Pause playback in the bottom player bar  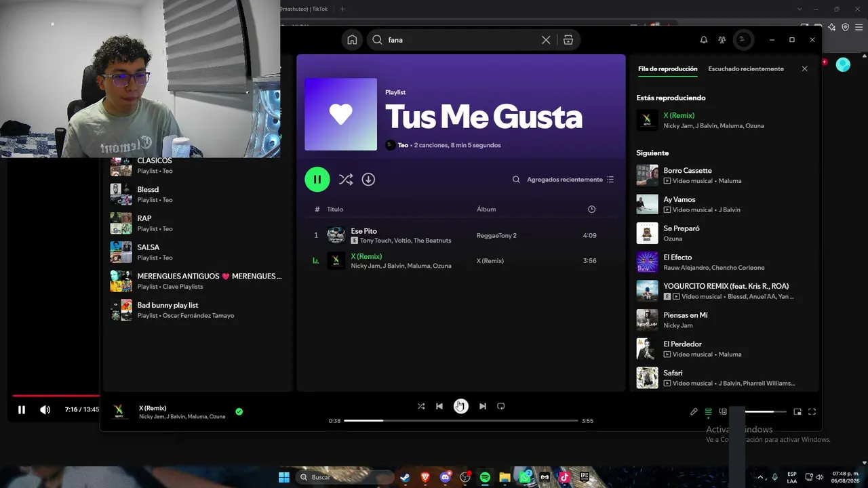(460, 406)
